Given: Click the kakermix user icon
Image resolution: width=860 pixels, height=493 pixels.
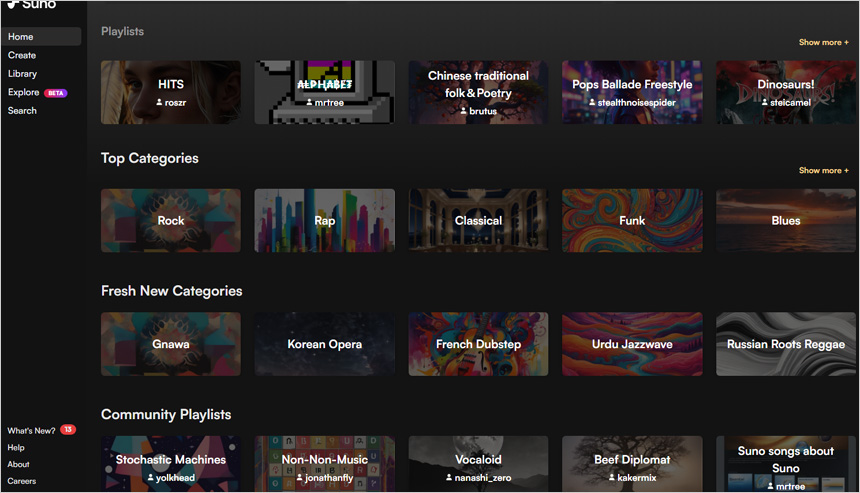Looking at the screenshot, I should 610,478.
